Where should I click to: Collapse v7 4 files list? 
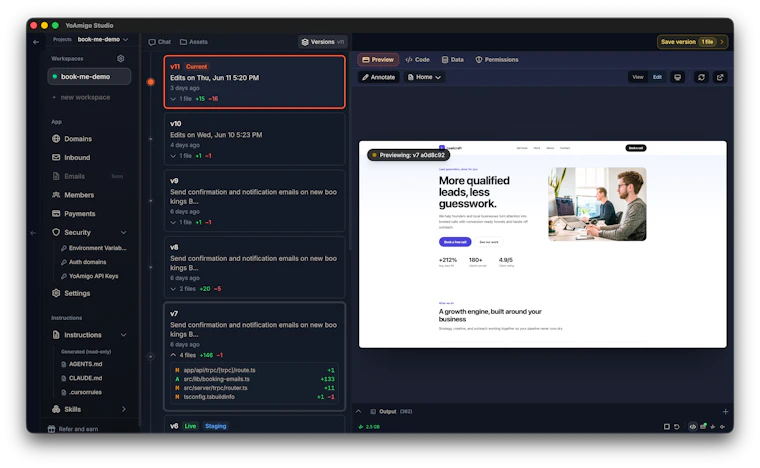(x=173, y=355)
